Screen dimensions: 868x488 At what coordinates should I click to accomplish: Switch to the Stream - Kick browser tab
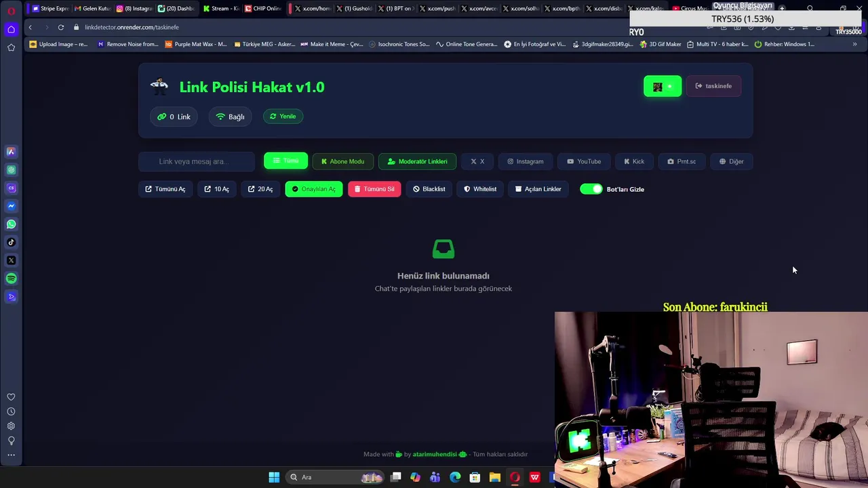tap(221, 8)
